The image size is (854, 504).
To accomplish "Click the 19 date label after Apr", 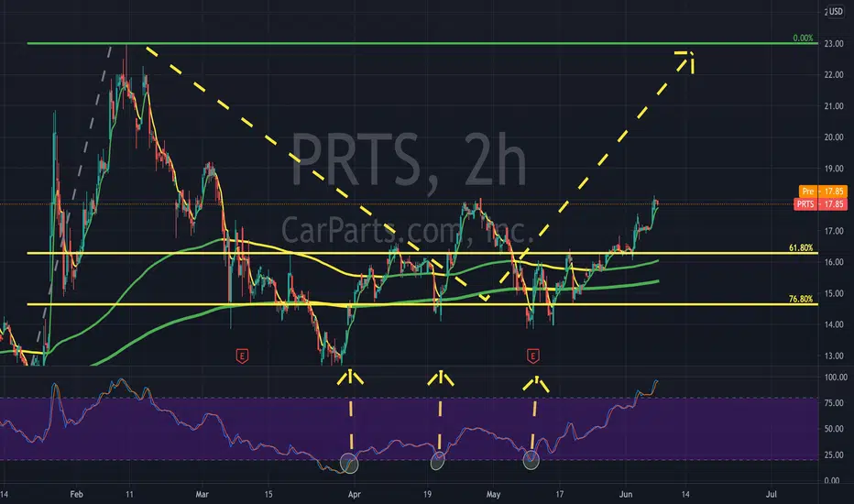I will pyautogui.click(x=427, y=494).
